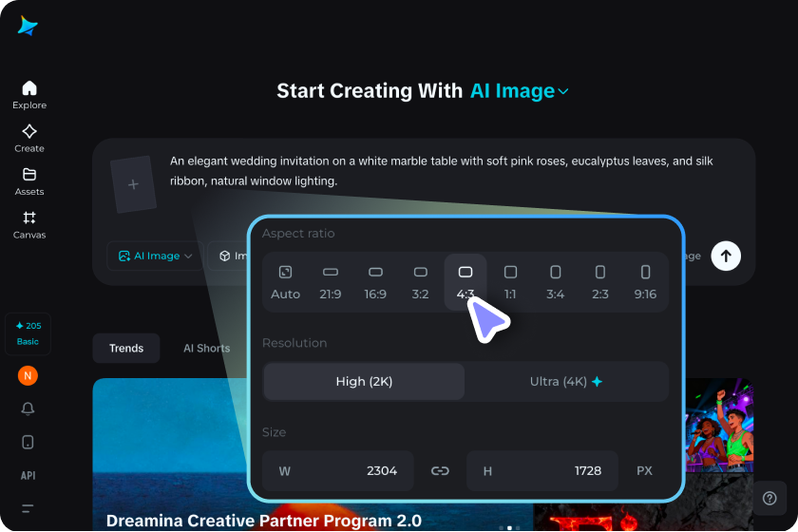Select 3:4 aspect ratio
The height and width of the screenshot is (532, 798).
click(555, 282)
